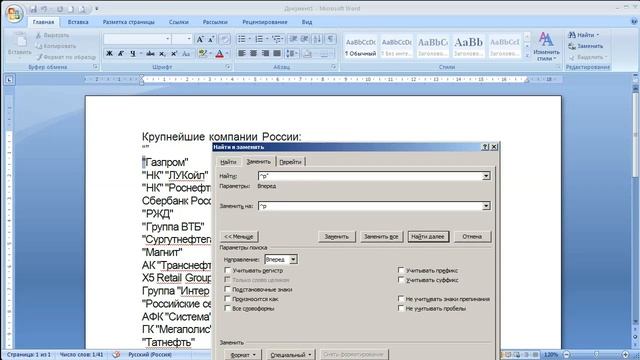
Task: Click into the Заменить на text field
Action: pos(370,206)
